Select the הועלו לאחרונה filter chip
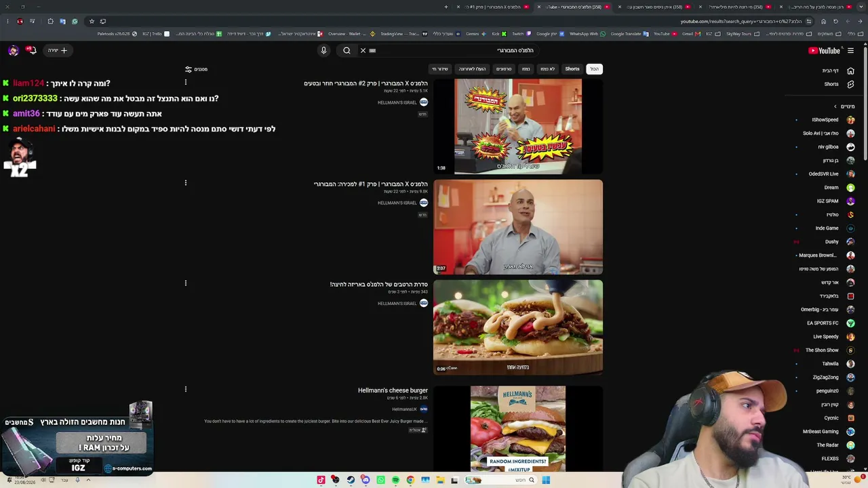Viewport: 868px width, 488px height. pos(472,69)
